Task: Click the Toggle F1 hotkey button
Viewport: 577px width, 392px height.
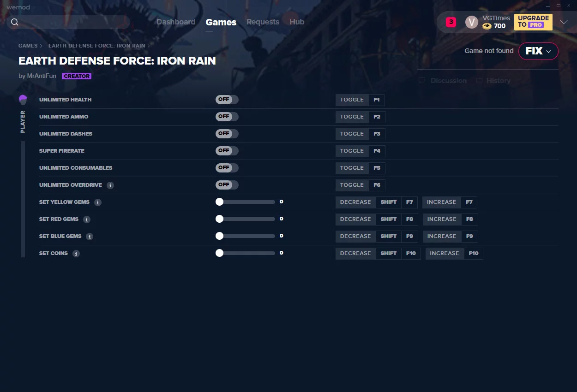Action: tap(360, 100)
